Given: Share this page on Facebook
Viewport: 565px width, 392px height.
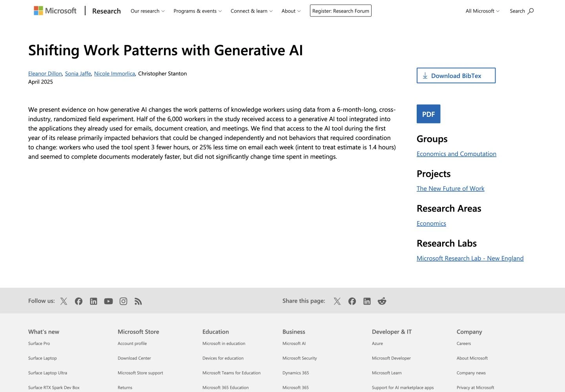Looking at the screenshot, I should click(x=352, y=301).
